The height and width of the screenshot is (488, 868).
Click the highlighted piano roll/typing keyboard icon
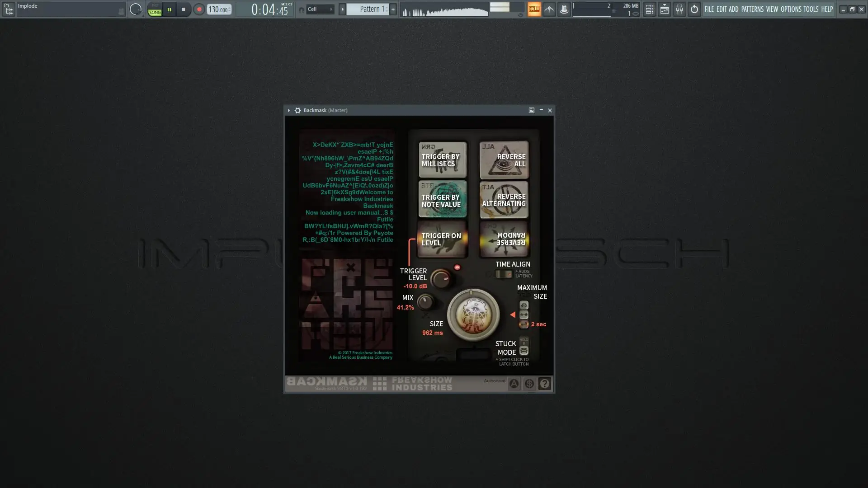coord(534,9)
